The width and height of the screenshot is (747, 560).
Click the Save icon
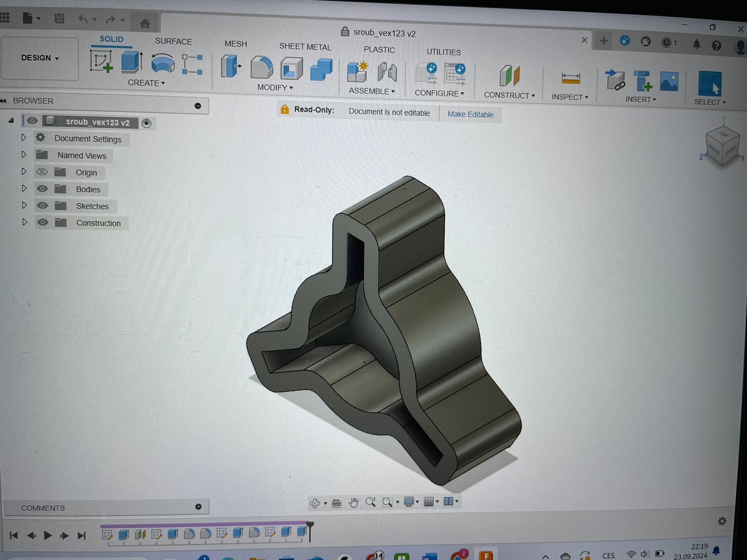click(59, 18)
